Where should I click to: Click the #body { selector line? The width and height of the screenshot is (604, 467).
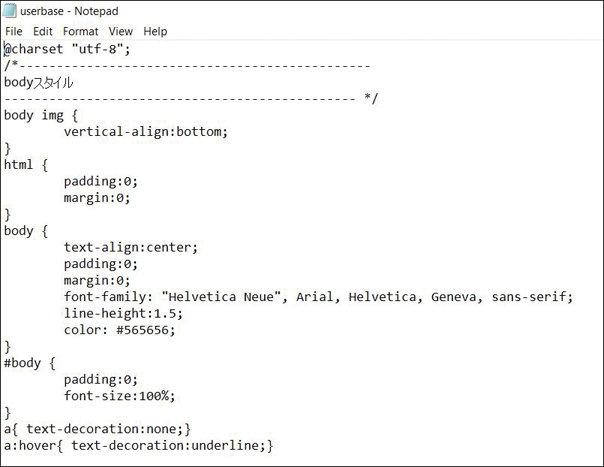[30, 363]
